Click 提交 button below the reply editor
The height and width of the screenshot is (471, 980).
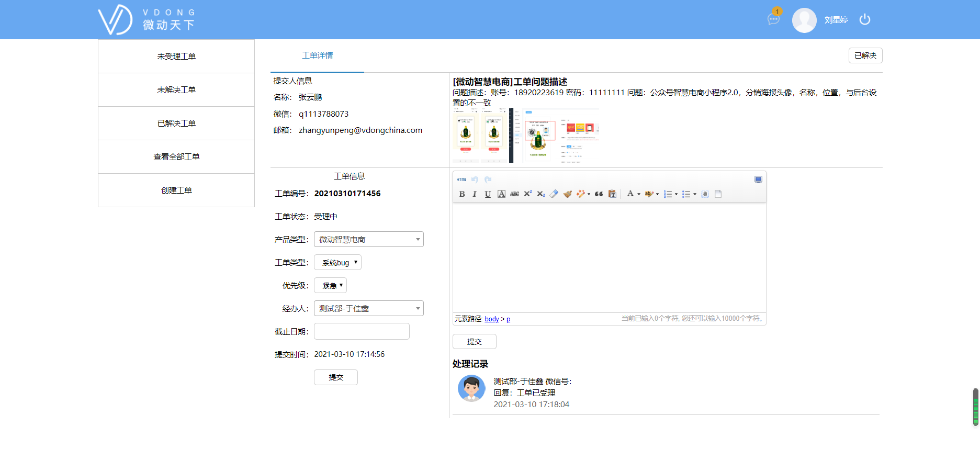point(475,342)
